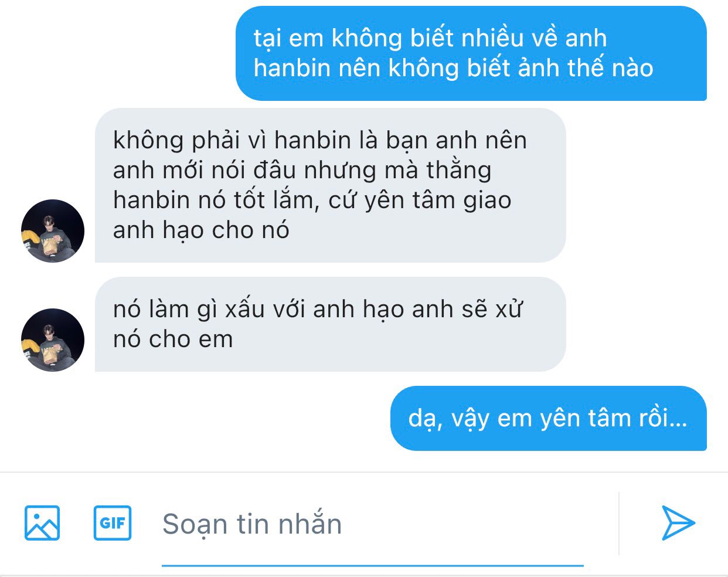Select the gray 'nó làm gì xấu với anh hạo' bubble

[330, 324]
